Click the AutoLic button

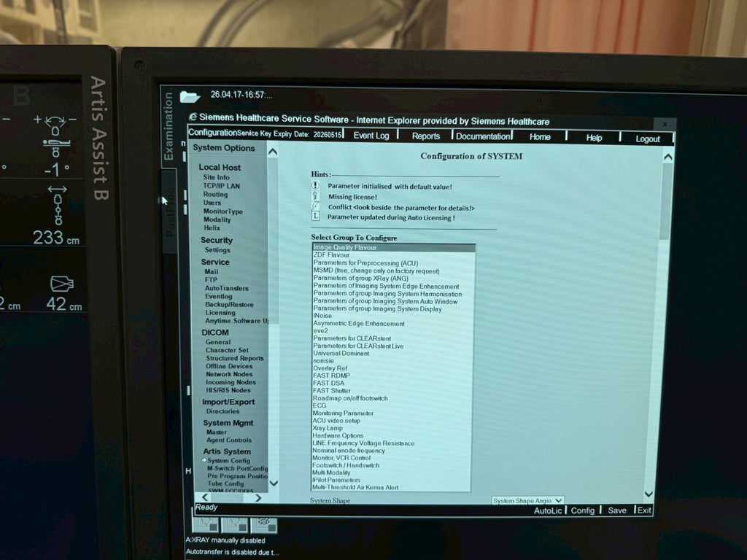(548, 510)
